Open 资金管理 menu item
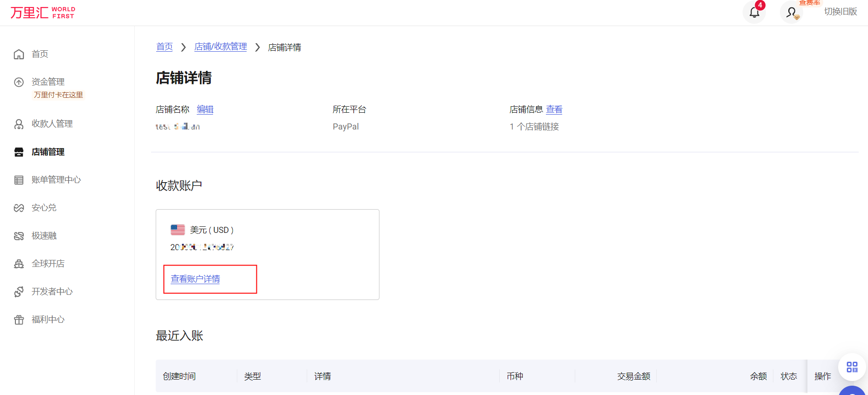The image size is (868, 395). pyautogui.click(x=48, y=82)
